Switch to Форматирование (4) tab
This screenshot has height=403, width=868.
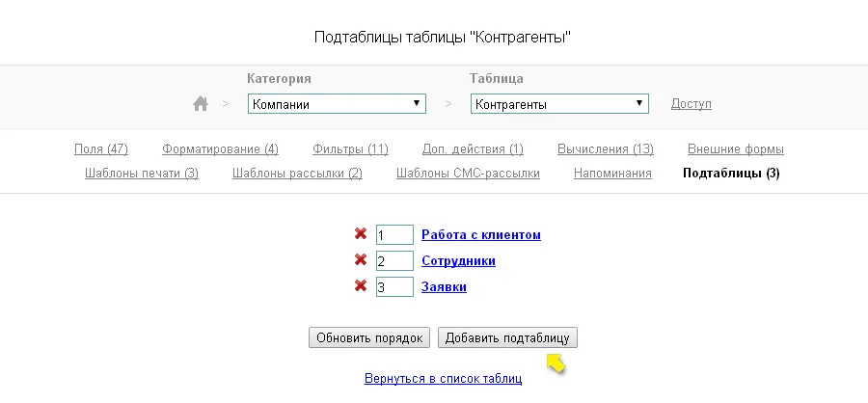[x=220, y=148]
